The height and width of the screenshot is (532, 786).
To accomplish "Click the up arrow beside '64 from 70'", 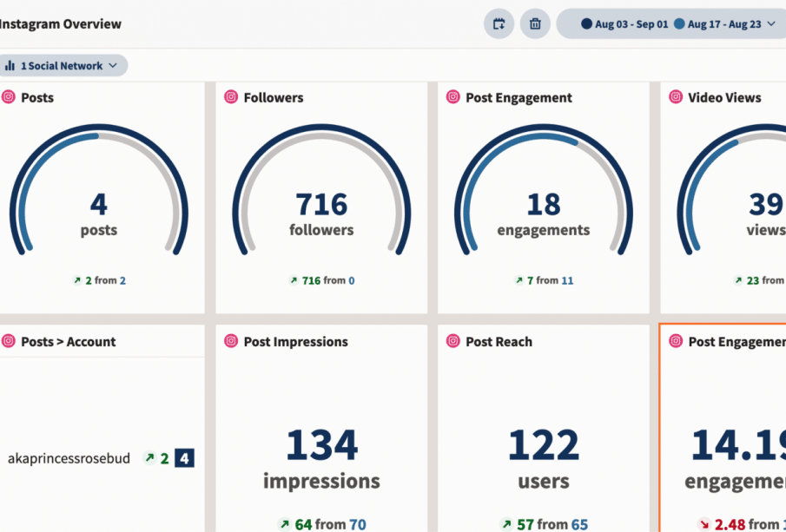I will 285,524.
